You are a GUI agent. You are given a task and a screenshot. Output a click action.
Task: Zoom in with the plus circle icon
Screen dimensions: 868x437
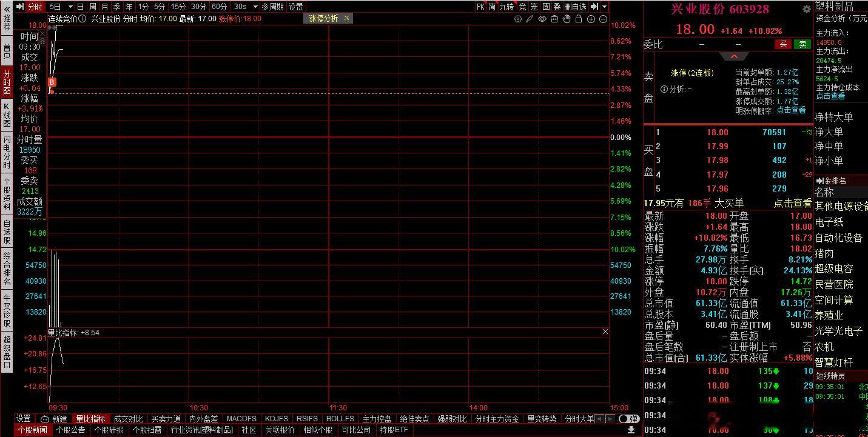[591, 19]
